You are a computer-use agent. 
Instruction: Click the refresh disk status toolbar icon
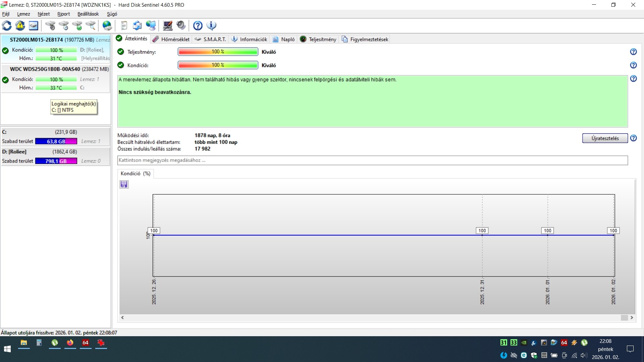pyautogui.click(x=7, y=25)
